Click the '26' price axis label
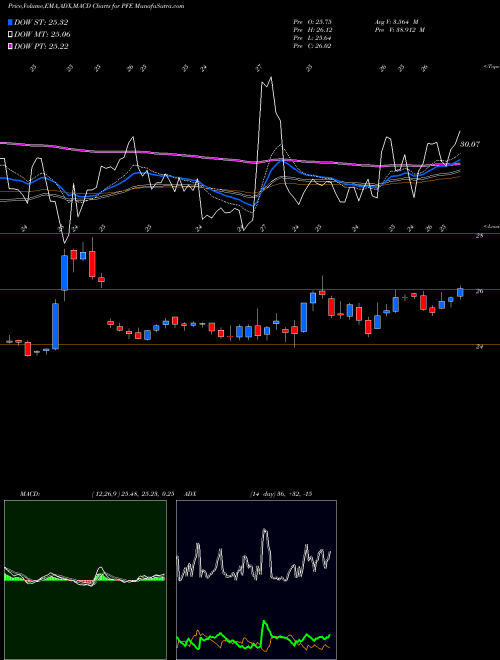The width and height of the screenshot is (500, 660). point(479,291)
